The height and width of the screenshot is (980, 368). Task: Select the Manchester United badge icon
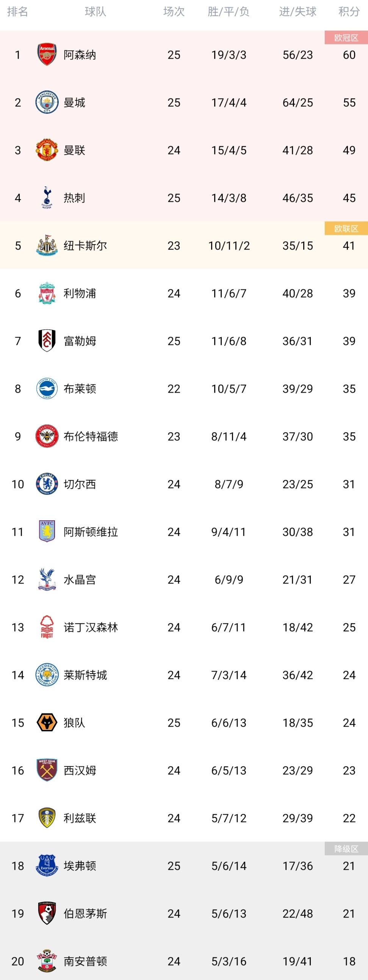coord(47,150)
